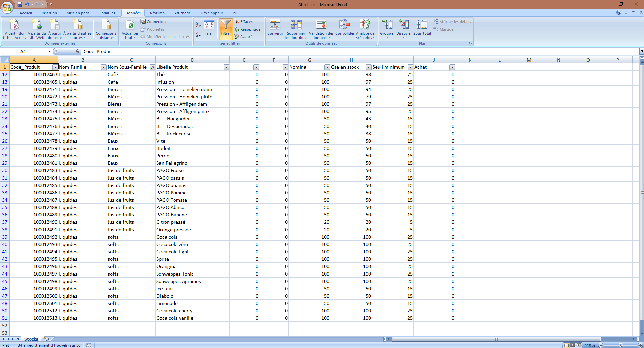Select cell with Schweppes Tonic
The height and width of the screenshot is (348, 644).
click(x=192, y=274)
